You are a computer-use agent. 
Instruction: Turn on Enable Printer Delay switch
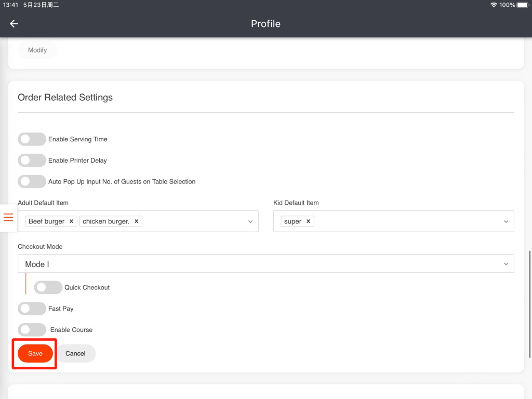pos(32,161)
